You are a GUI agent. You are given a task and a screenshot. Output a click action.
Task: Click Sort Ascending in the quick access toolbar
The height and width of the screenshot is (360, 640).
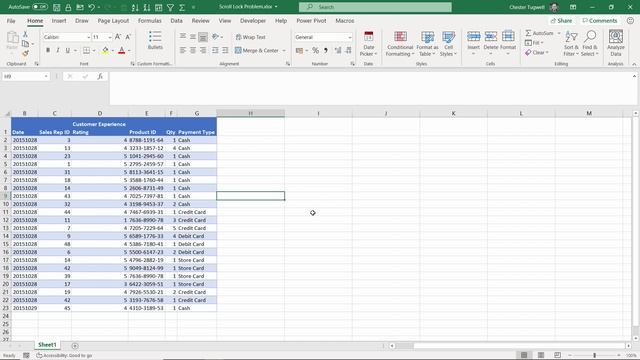(135, 7)
